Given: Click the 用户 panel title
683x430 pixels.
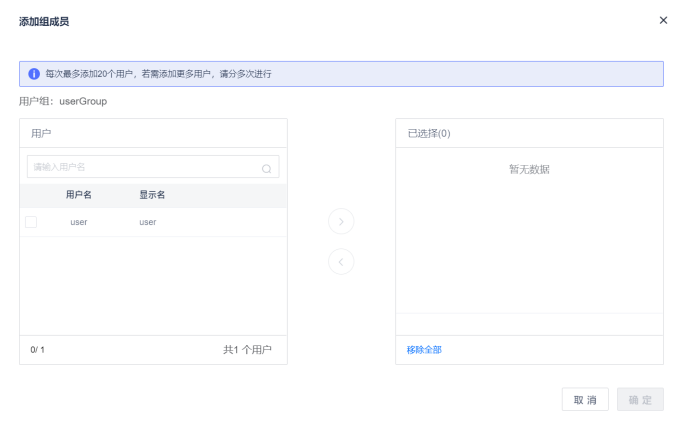Looking at the screenshot, I should [41, 133].
